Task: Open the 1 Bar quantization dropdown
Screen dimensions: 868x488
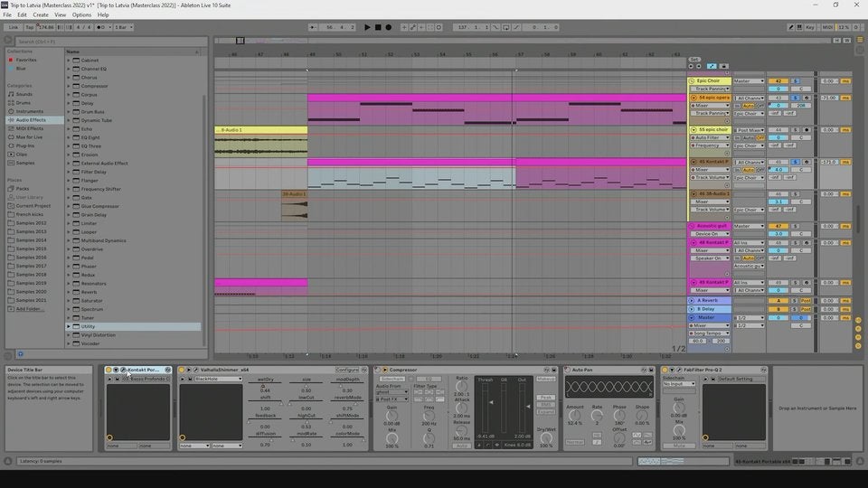Action: [x=124, y=27]
